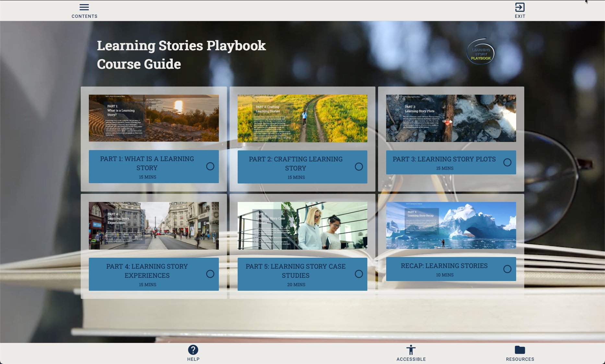The height and width of the screenshot is (364, 605).
Task: Click the RESOURCES label text
Action: tap(520, 359)
